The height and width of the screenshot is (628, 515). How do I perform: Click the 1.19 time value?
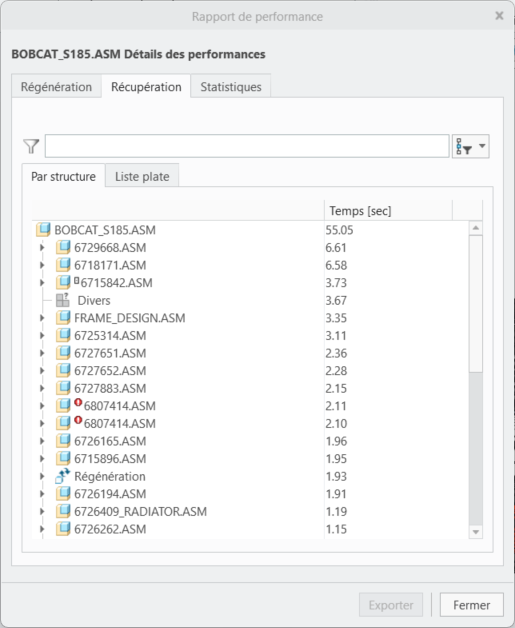point(336,511)
